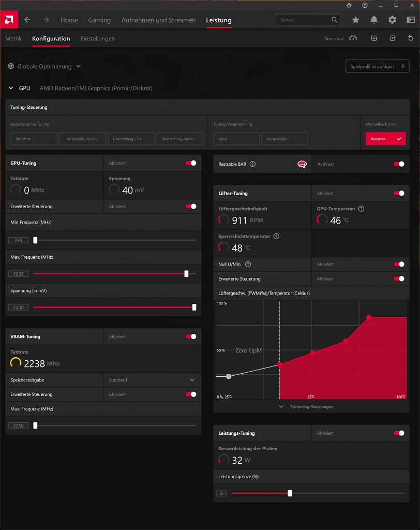
Task: Disable the Resizable BAR switch
Action: [x=399, y=164]
